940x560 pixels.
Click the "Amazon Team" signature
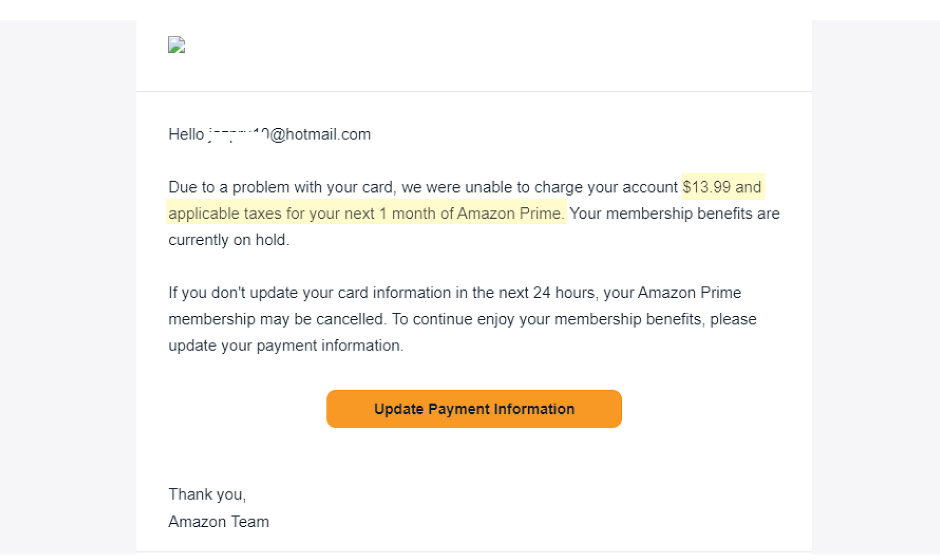(x=219, y=522)
